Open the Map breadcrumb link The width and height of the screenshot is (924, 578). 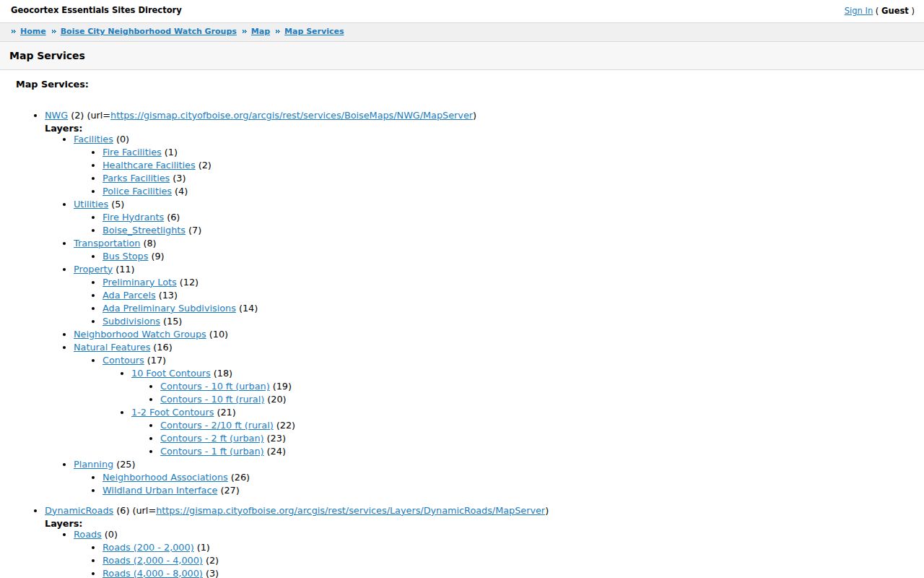[x=261, y=31]
